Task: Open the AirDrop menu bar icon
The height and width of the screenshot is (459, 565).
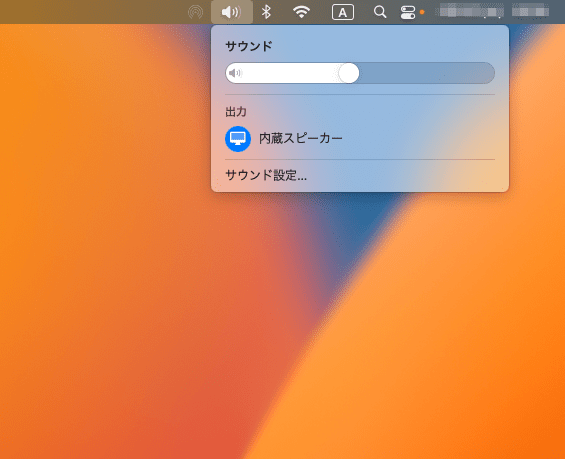Action: pyautogui.click(x=195, y=12)
